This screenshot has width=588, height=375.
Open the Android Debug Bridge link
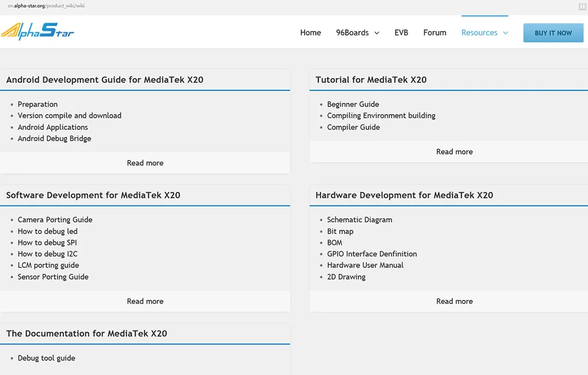[54, 138]
